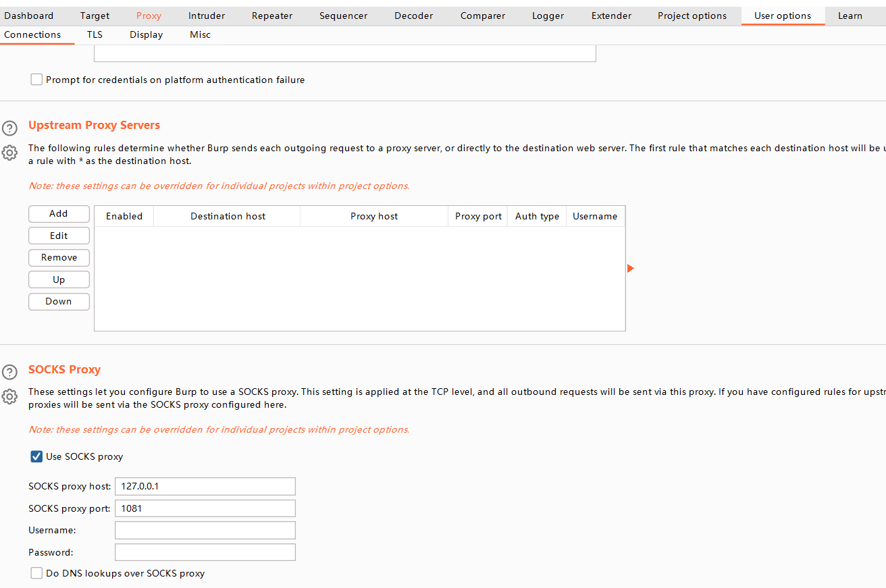
Task: Enable Do DNS lookups over SOCKS proxy
Action: [x=36, y=573]
